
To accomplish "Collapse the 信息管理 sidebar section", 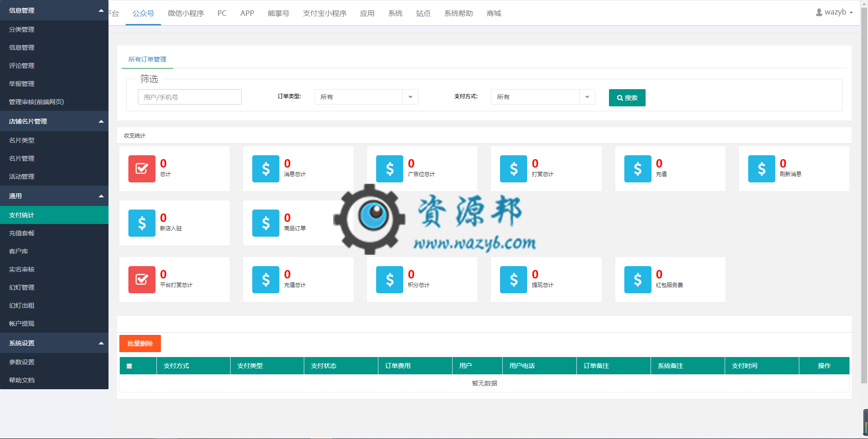I will [54, 10].
